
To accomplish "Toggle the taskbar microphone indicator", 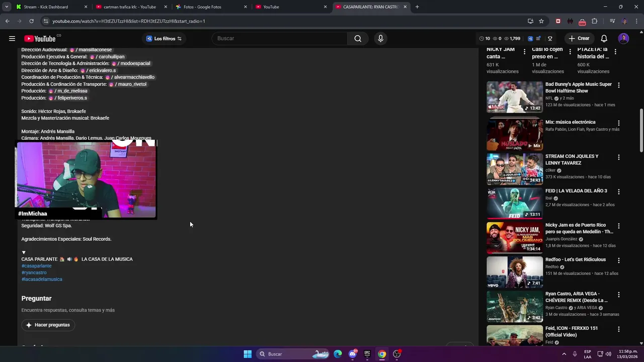I will click(x=575, y=354).
